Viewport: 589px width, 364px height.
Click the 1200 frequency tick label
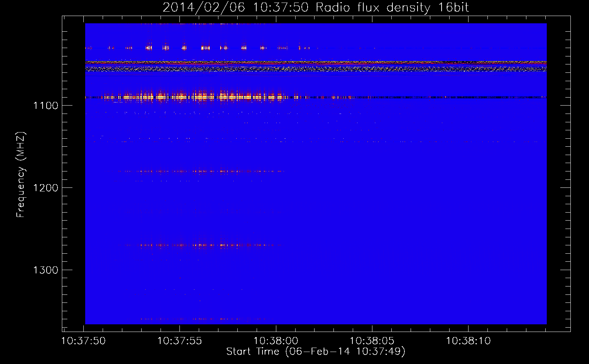(46, 188)
